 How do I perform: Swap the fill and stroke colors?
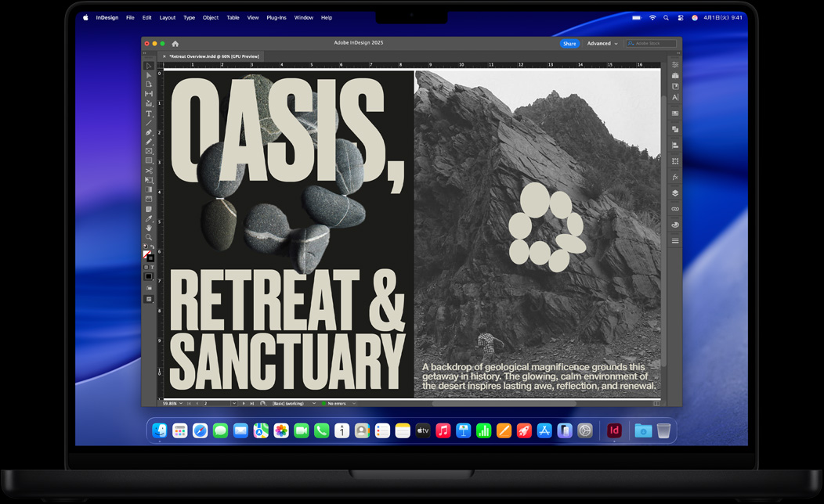coord(151,247)
